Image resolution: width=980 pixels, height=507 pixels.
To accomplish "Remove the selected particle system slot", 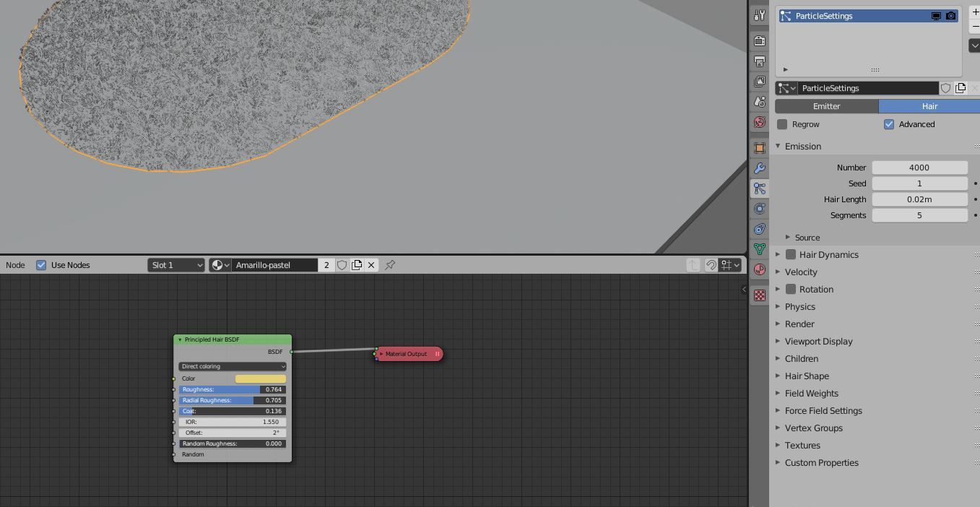I will (975, 26).
